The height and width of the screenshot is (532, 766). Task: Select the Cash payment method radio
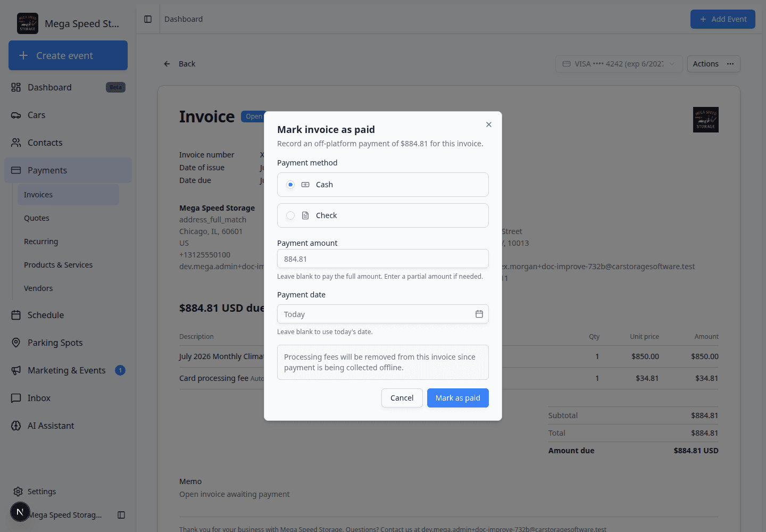tap(290, 185)
